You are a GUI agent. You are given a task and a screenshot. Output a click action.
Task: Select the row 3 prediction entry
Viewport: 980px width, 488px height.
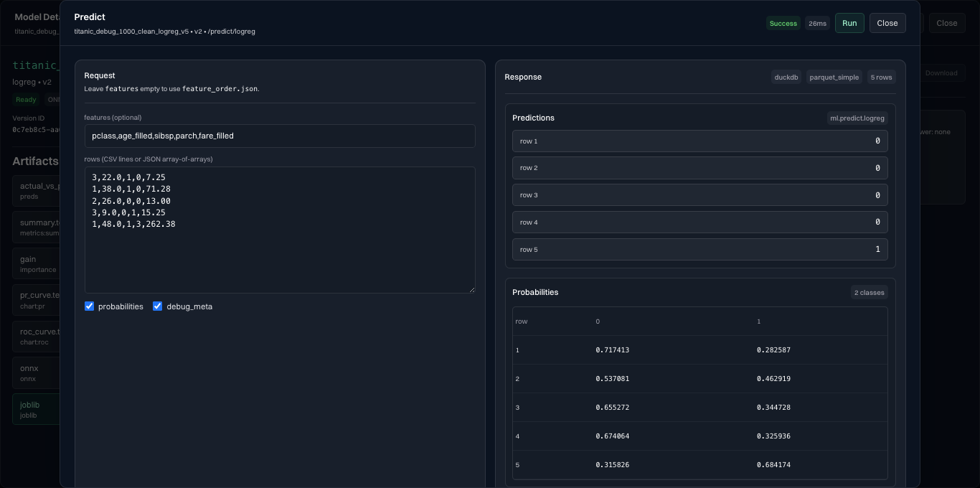coord(700,195)
